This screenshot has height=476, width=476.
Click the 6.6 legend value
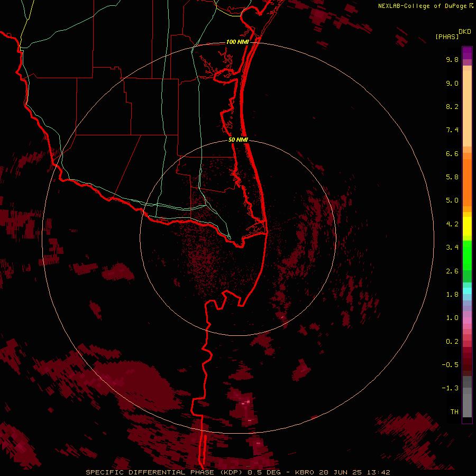[452, 153]
